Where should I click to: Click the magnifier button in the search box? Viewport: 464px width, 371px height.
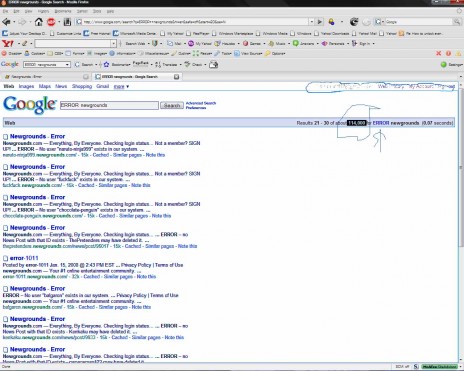click(456, 22)
